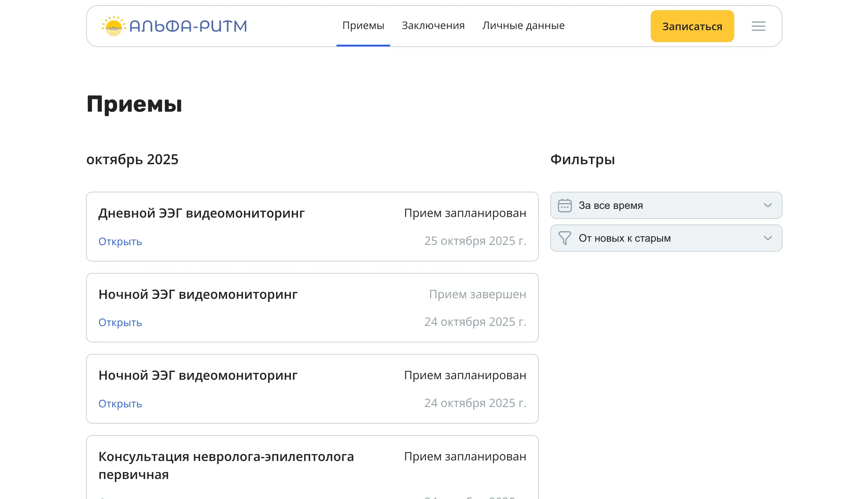Click the 'Фильтры' heading
Image resolution: width=868 pixels, height=499 pixels.
click(582, 160)
